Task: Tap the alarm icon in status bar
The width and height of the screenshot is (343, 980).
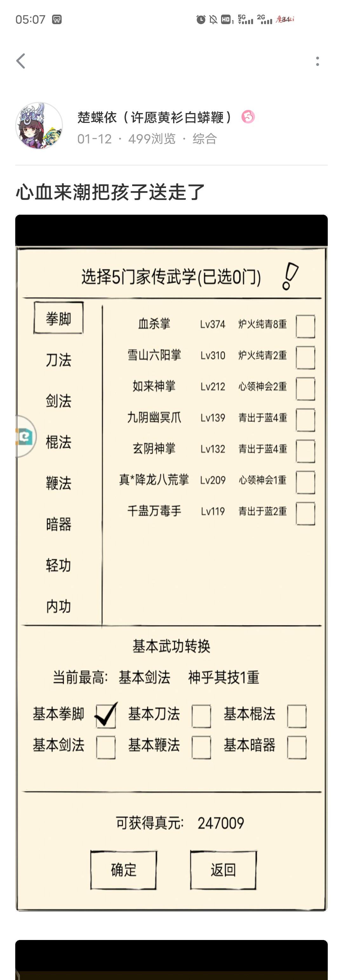Action: pyautogui.click(x=201, y=19)
